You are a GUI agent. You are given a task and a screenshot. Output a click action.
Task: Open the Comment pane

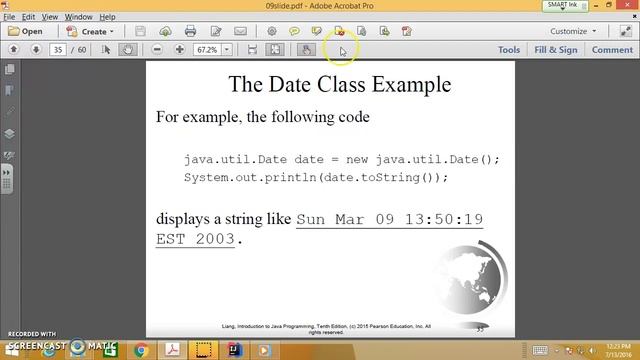612,50
